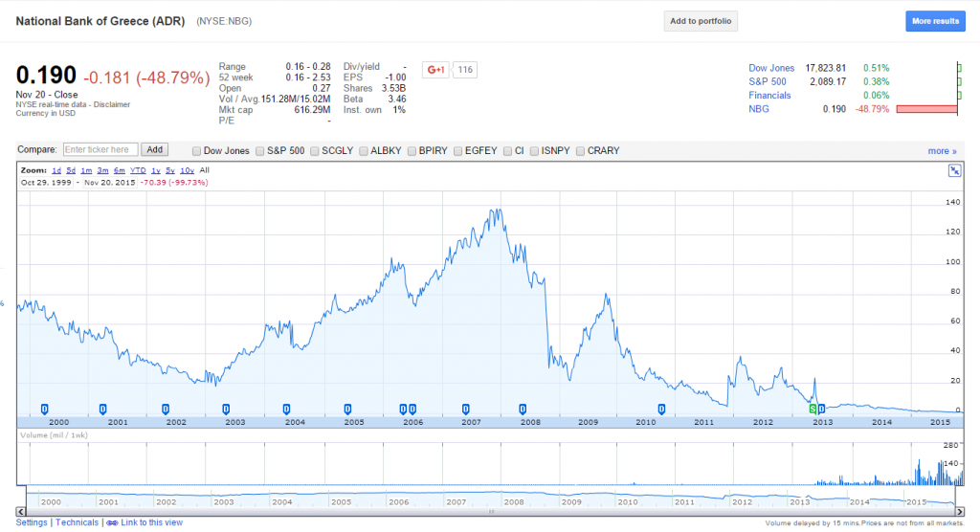The width and height of the screenshot is (980, 532).
Task: Set chart zoom to YTD
Action: point(138,170)
